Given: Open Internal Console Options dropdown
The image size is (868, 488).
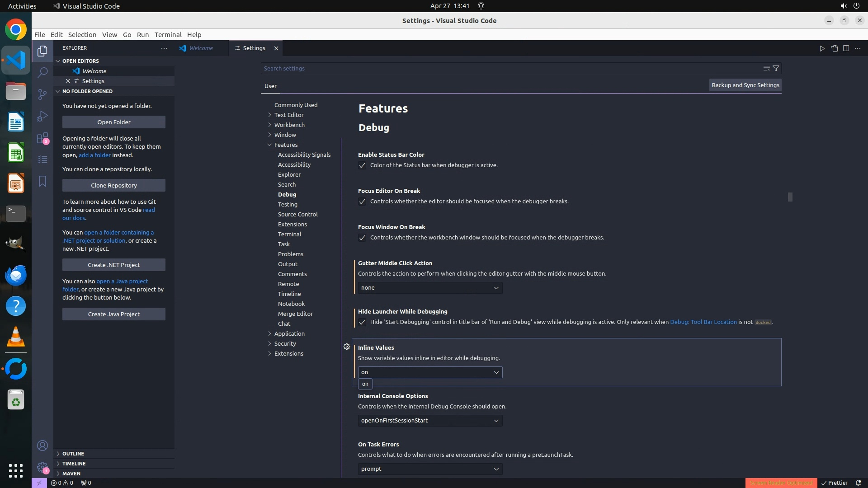Looking at the screenshot, I should tap(430, 421).
